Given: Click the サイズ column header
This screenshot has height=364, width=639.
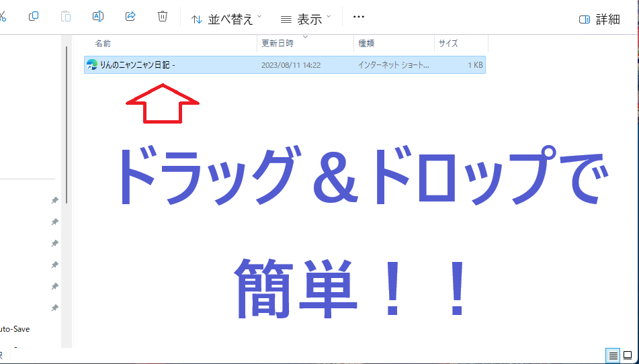Looking at the screenshot, I should click(x=448, y=44).
